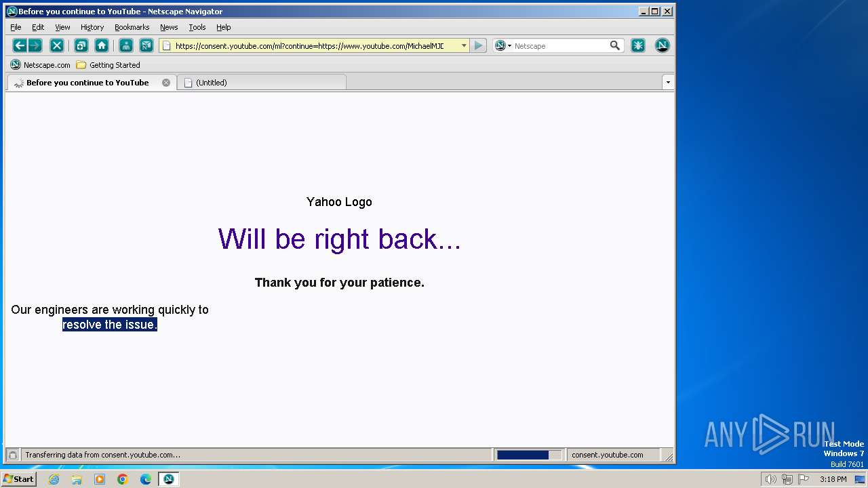Viewport: 868px width, 488px height.
Task: Click the page icon in address bar
Action: click(x=167, y=45)
